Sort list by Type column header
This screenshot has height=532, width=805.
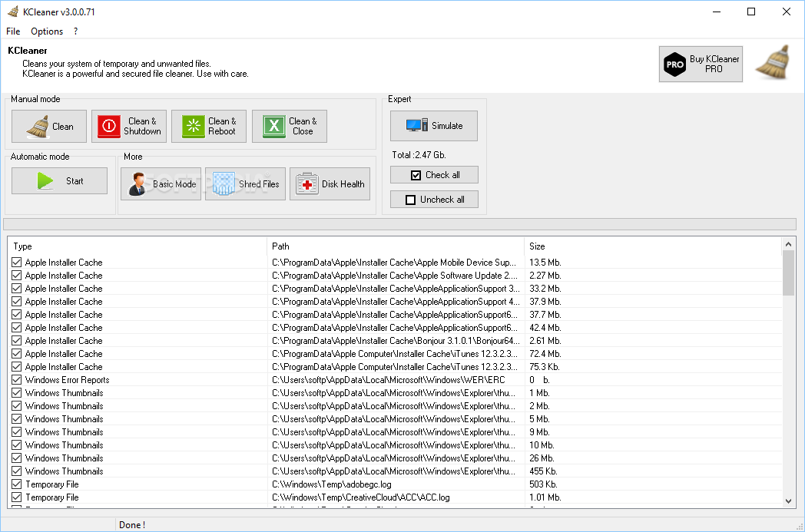pyautogui.click(x=137, y=246)
